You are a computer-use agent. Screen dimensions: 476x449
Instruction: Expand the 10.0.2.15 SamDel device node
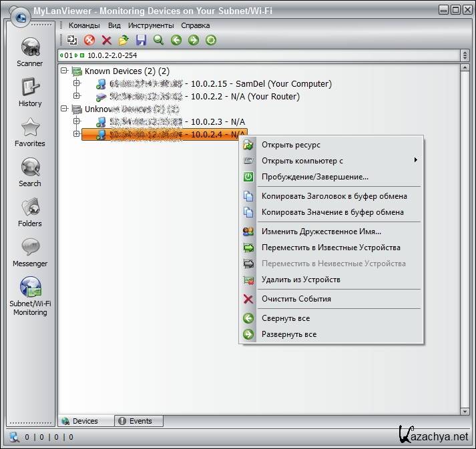[77, 83]
